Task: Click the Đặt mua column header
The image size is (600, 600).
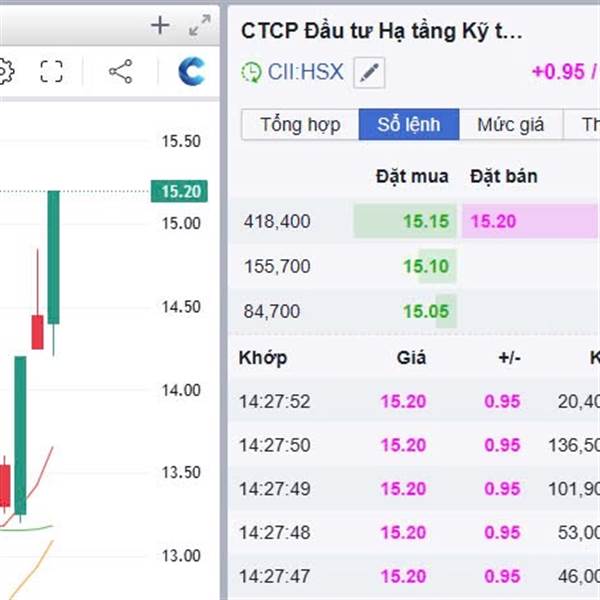Action: tap(412, 176)
